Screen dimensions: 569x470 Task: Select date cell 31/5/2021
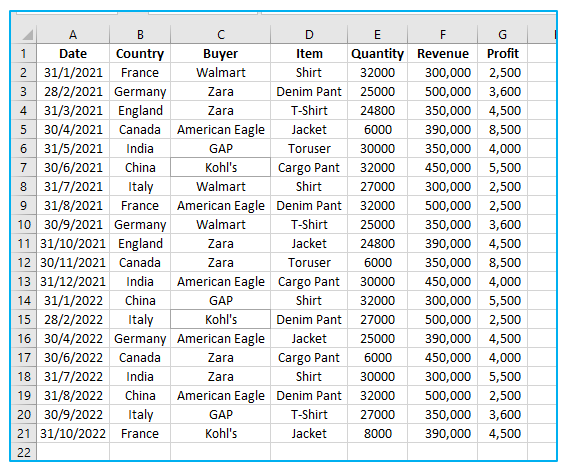pos(73,148)
